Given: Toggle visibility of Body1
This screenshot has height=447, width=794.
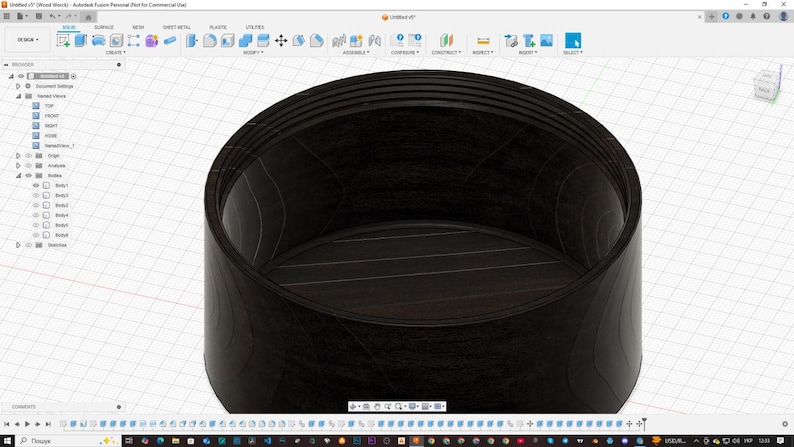Looking at the screenshot, I should pos(36,185).
